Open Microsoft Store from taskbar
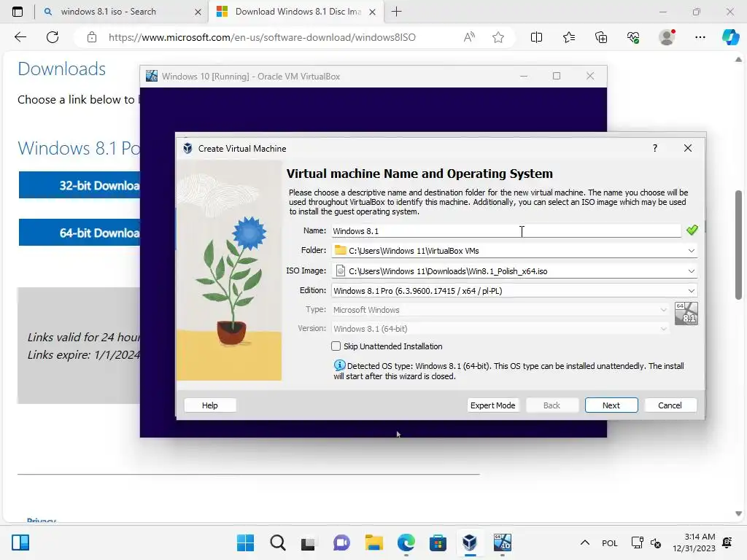The width and height of the screenshot is (747, 560). coord(438,542)
